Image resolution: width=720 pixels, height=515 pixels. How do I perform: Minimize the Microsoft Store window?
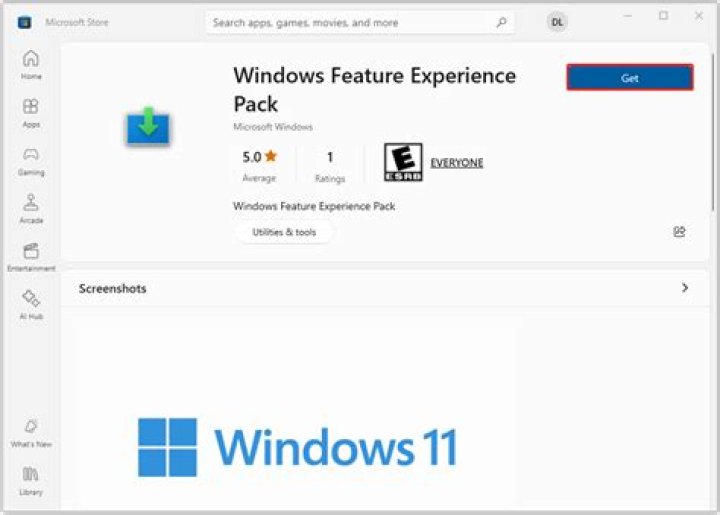(x=628, y=16)
